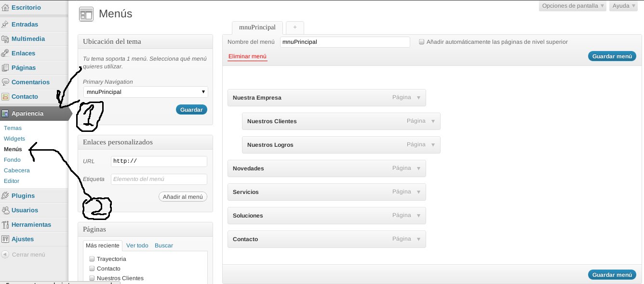Viewport: 644px width, 284px height.
Task: Click Añadir al menú button
Action: point(183,197)
